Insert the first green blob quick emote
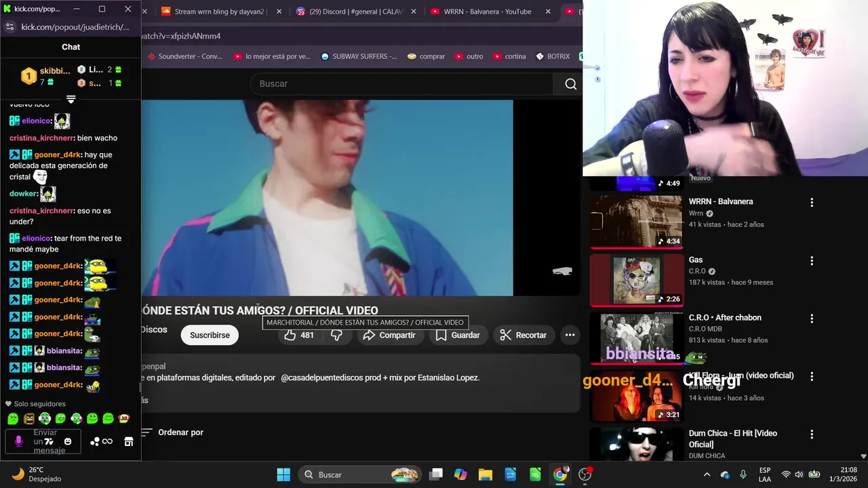Screen dimensions: 868x488 [13, 419]
